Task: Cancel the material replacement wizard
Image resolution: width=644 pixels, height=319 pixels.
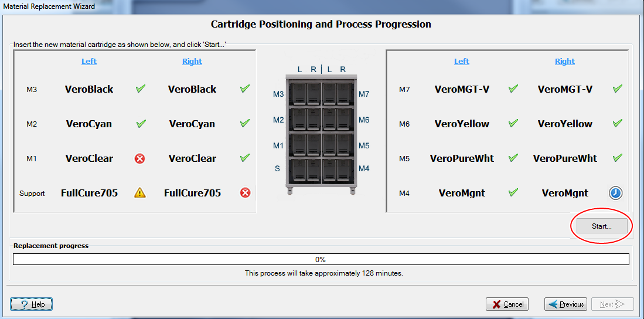Action: [x=507, y=304]
